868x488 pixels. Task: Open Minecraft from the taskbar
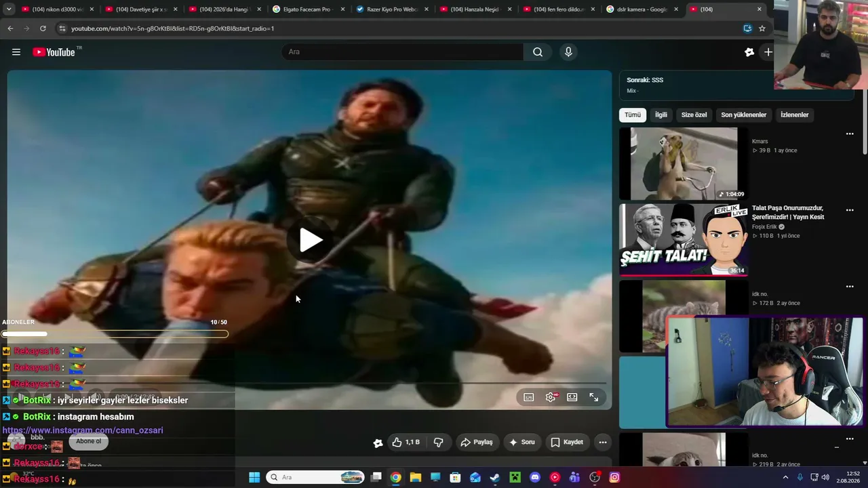(515, 477)
